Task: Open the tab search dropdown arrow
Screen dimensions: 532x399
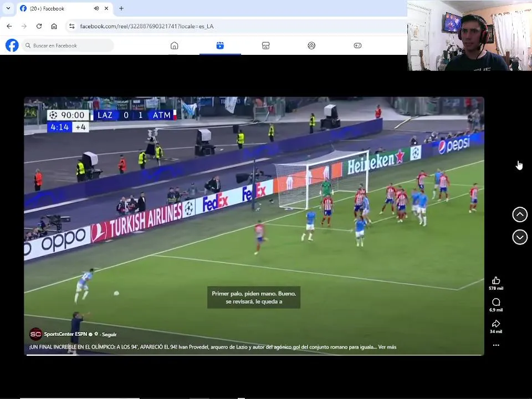Action: (8, 8)
